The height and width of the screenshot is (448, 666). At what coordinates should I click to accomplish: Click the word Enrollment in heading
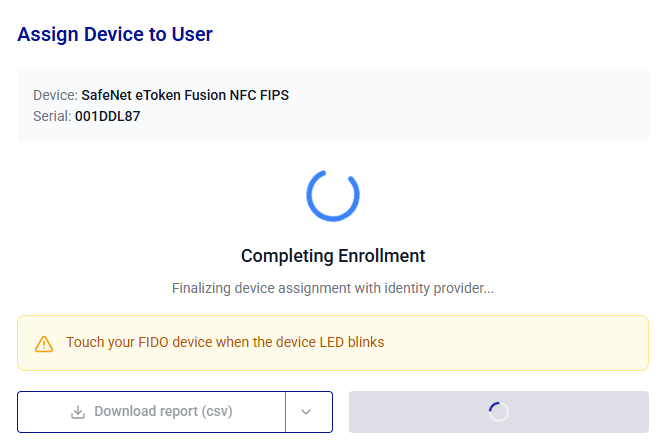(381, 256)
